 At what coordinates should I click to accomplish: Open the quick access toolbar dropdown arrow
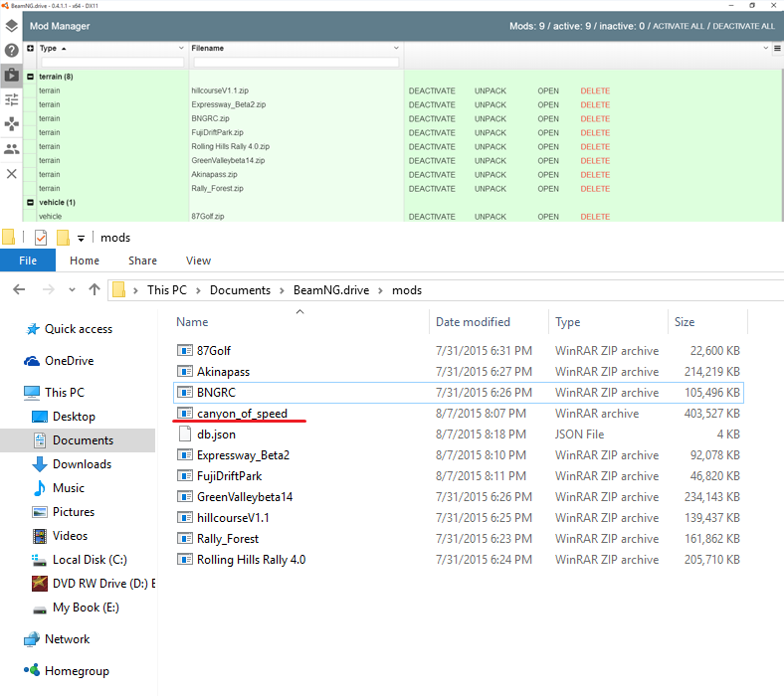(81, 239)
